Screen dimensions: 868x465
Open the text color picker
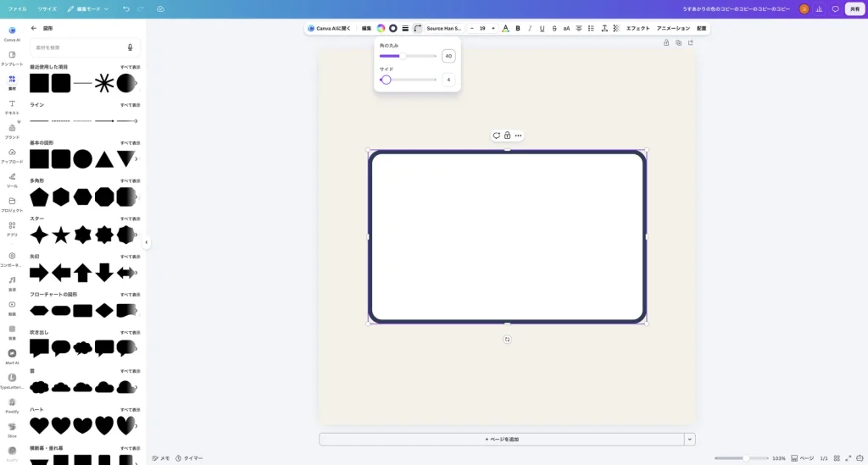[505, 28]
